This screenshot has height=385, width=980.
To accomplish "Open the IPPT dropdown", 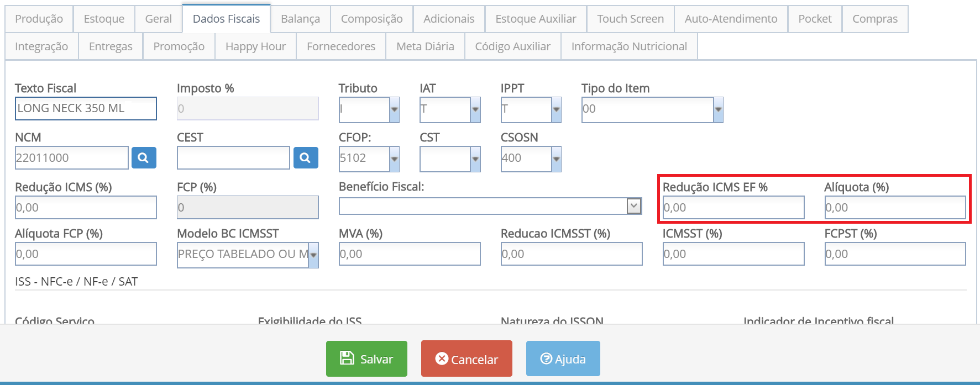I will [556, 109].
